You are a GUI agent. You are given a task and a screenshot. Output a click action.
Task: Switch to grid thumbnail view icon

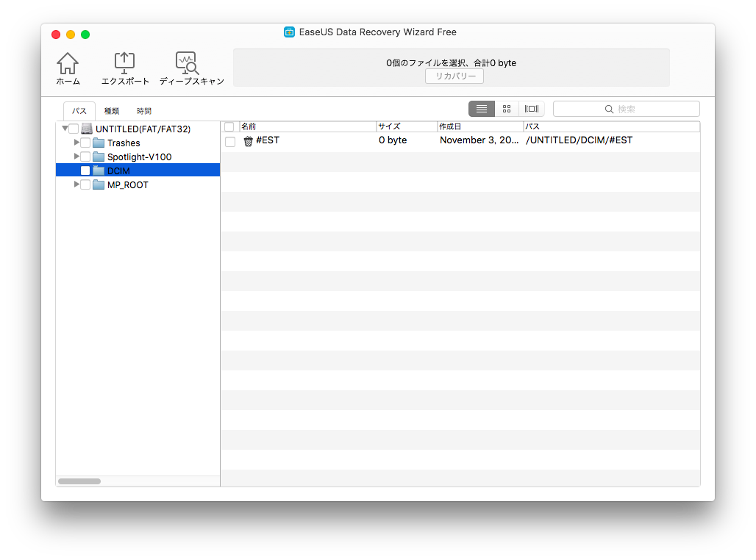[507, 109]
